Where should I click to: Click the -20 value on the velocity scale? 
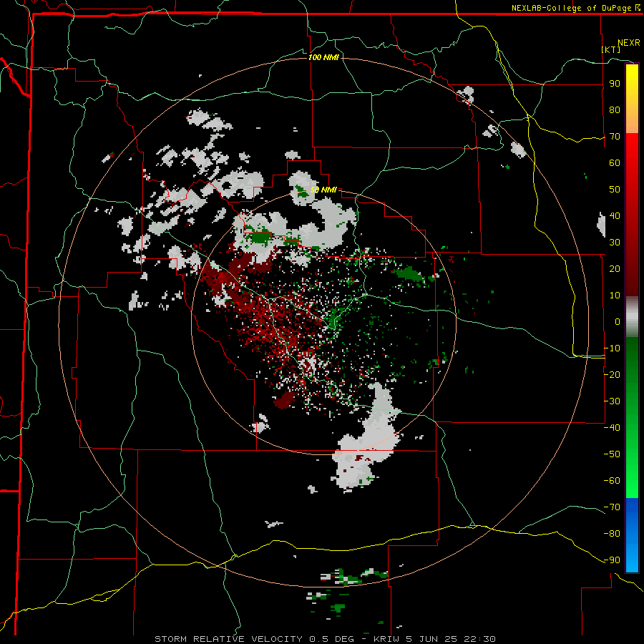612,374
